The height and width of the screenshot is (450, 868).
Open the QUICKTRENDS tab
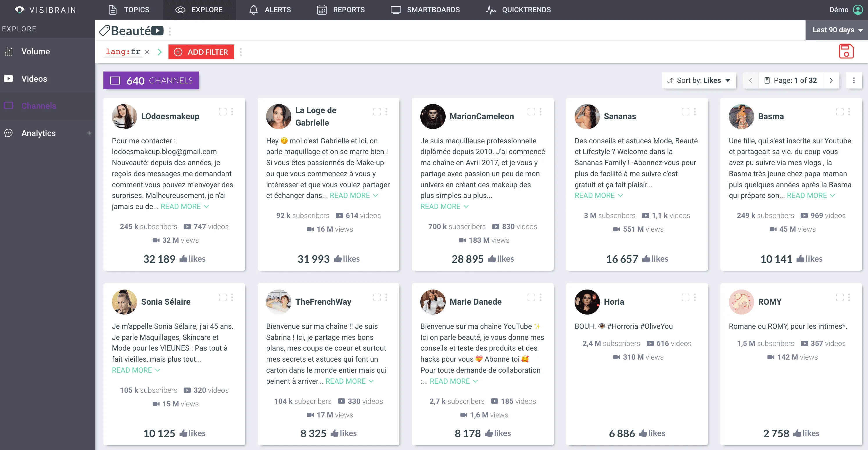click(518, 10)
